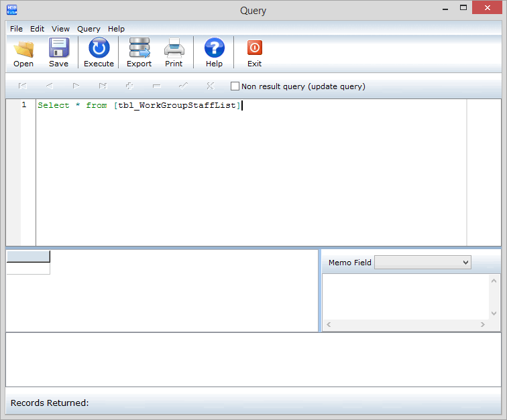This screenshot has height=420, width=507.
Task: Click inside the SQL query editor
Action: (248, 174)
